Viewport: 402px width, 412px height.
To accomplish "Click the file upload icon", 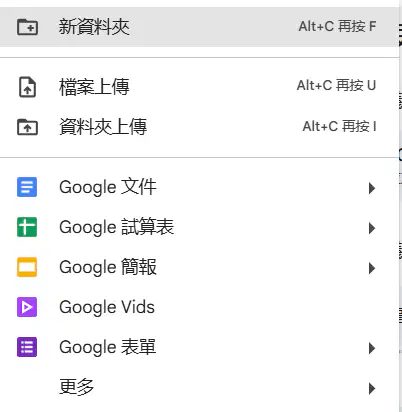I will pos(27,87).
